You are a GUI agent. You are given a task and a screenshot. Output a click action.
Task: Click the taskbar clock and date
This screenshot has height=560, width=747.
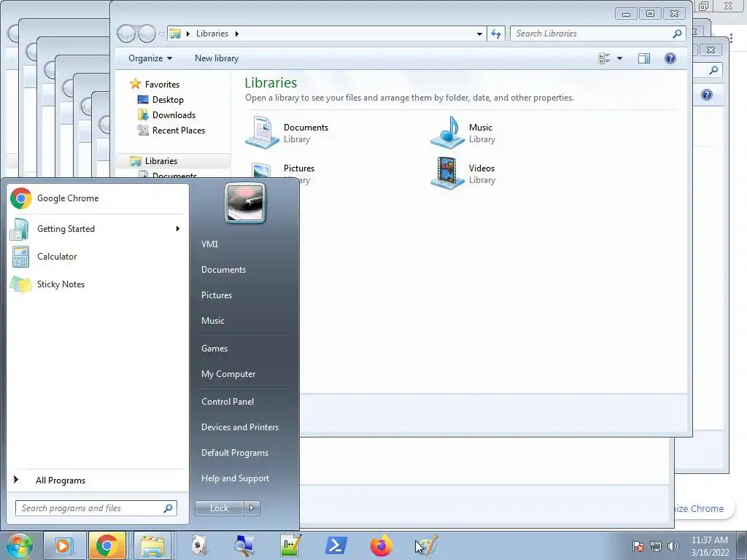pyautogui.click(x=710, y=546)
